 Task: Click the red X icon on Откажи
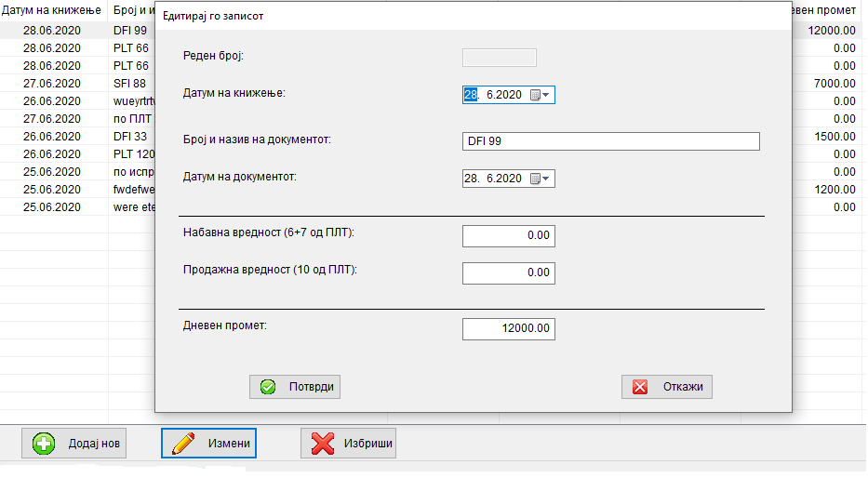640,387
